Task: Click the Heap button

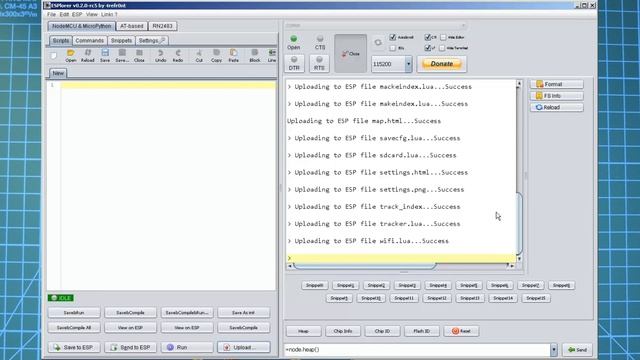Action: coord(303,331)
